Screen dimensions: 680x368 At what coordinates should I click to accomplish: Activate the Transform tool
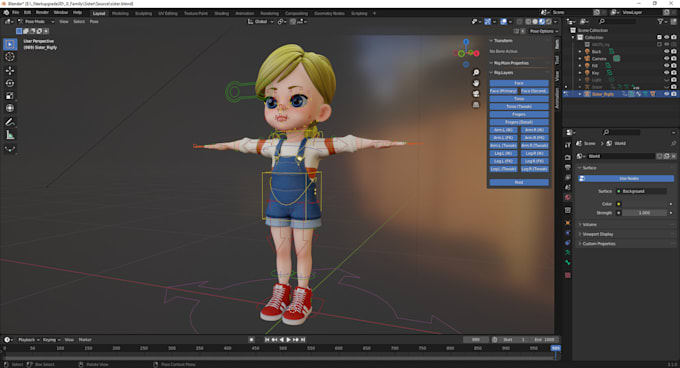click(10, 108)
